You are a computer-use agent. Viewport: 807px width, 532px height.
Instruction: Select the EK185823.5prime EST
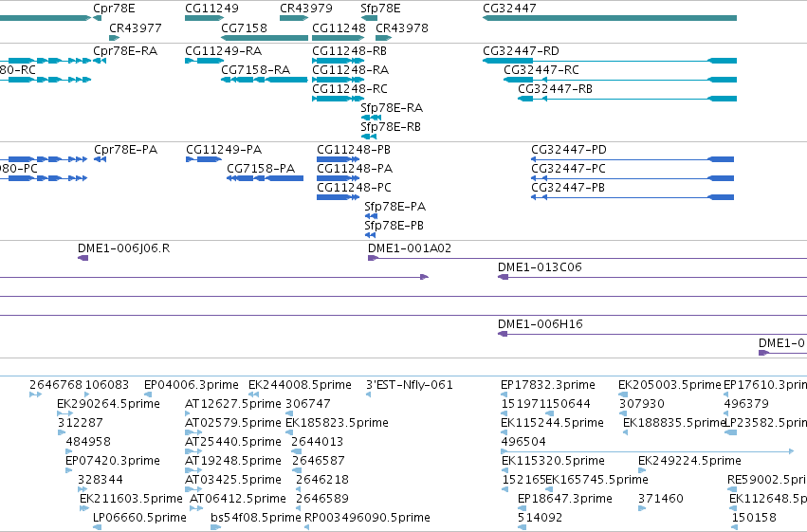tap(289, 432)
